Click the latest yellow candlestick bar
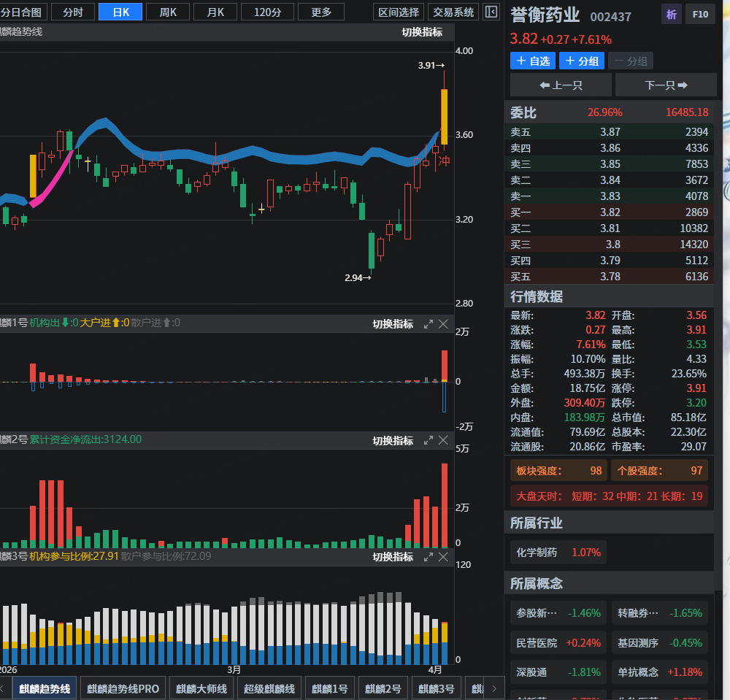The height and width of the screenshot is (700, 730). pos(444,117)
